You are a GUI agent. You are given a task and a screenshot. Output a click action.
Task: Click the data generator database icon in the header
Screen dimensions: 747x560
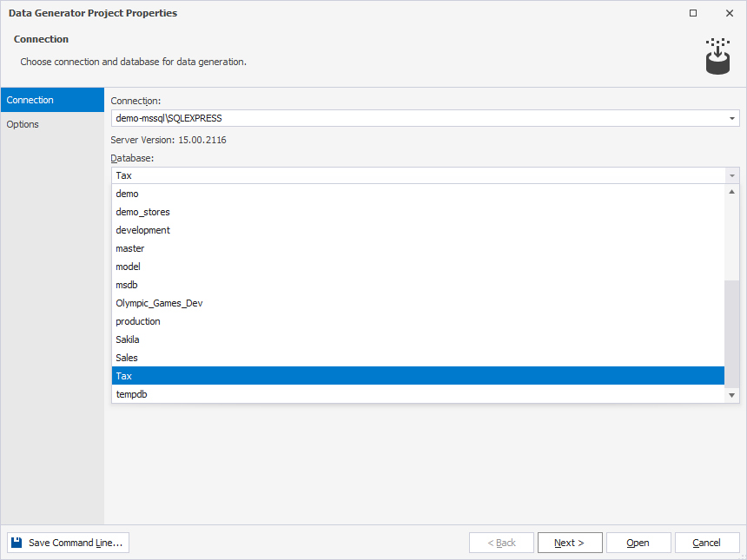(717, 56)
